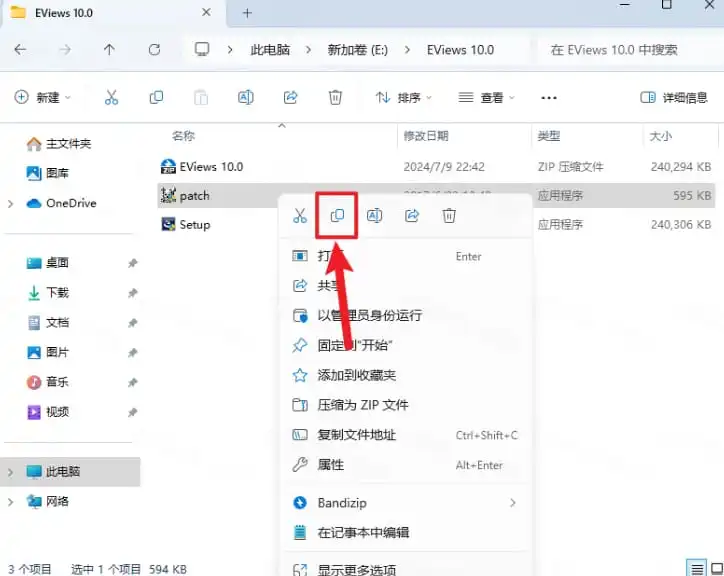Click the Cut icon in the toolbar
Image resolution: width=724 pixels, height=576 pixels.
tap(111, 97)
